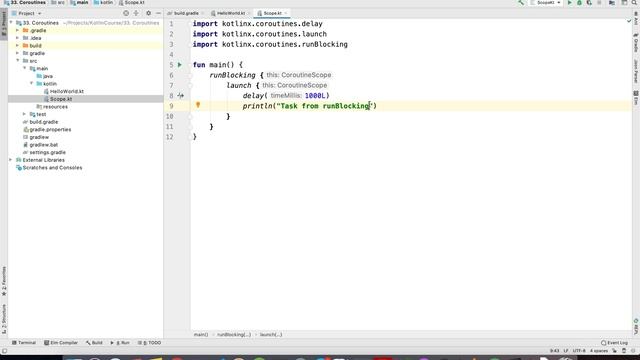
Task: Click the Build project hammer icon
Action: tap(521, 2)
